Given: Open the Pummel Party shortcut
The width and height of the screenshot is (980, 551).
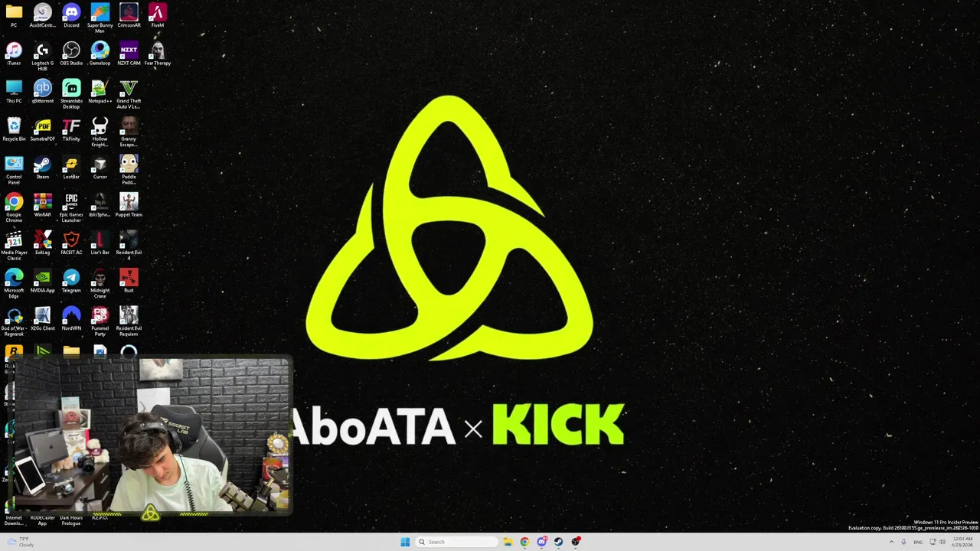Looking at the screenshot, I should click(100, 321).
